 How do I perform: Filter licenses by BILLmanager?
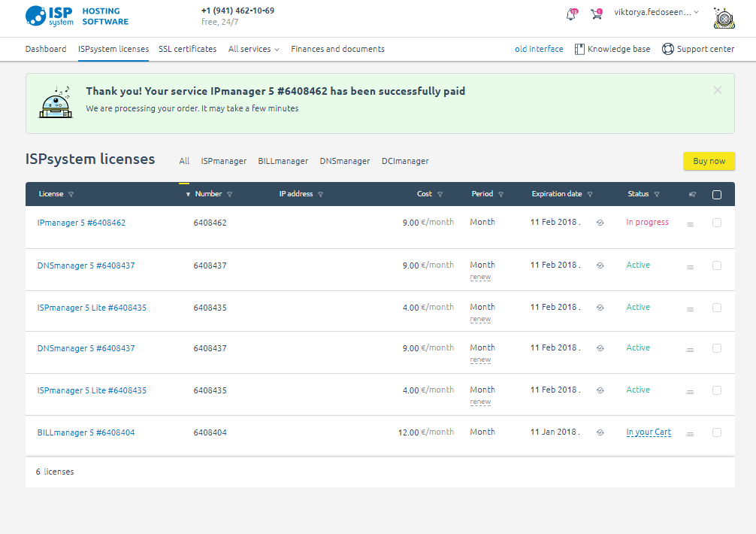(x=283, y=161)
